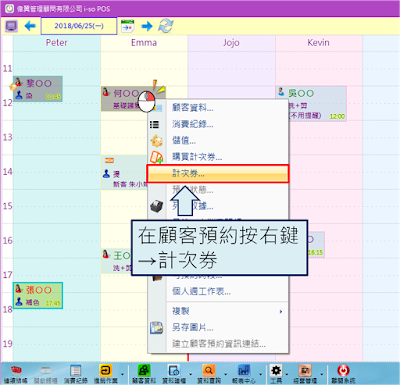Select 張○○ appointment in Peter's column
This screenshot has width=400, height=385.
coord(38,295)
